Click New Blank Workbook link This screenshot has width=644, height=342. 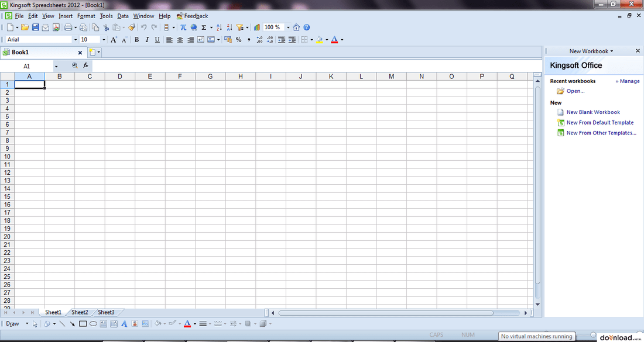coord(593,112)
